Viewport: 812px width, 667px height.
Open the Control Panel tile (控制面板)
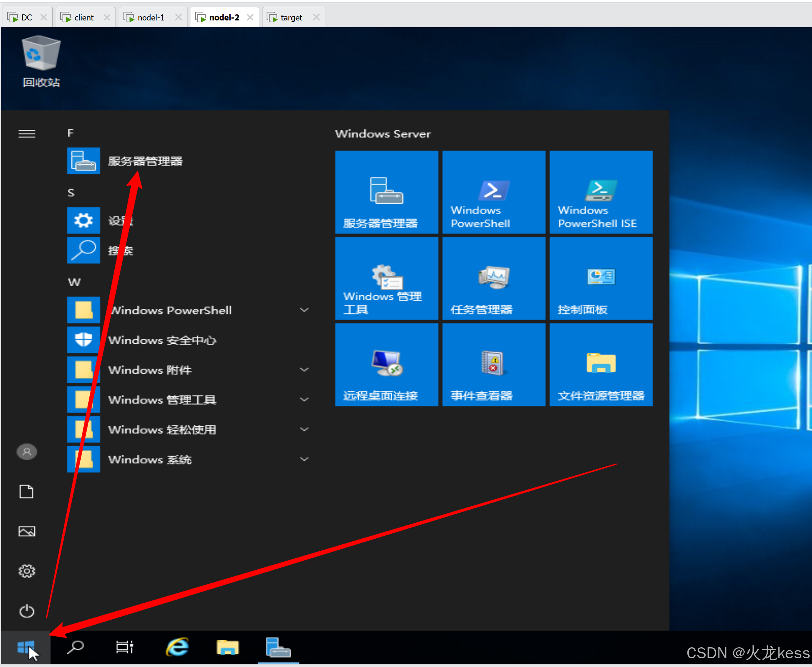pyautogui.click(x=601, y=279)
